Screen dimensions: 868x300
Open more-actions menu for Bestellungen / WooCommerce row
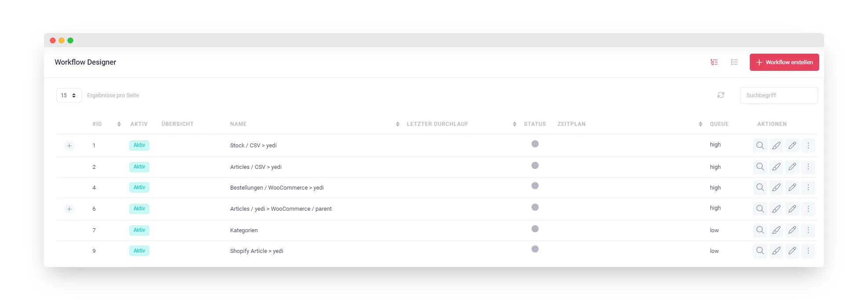[808, 187]
